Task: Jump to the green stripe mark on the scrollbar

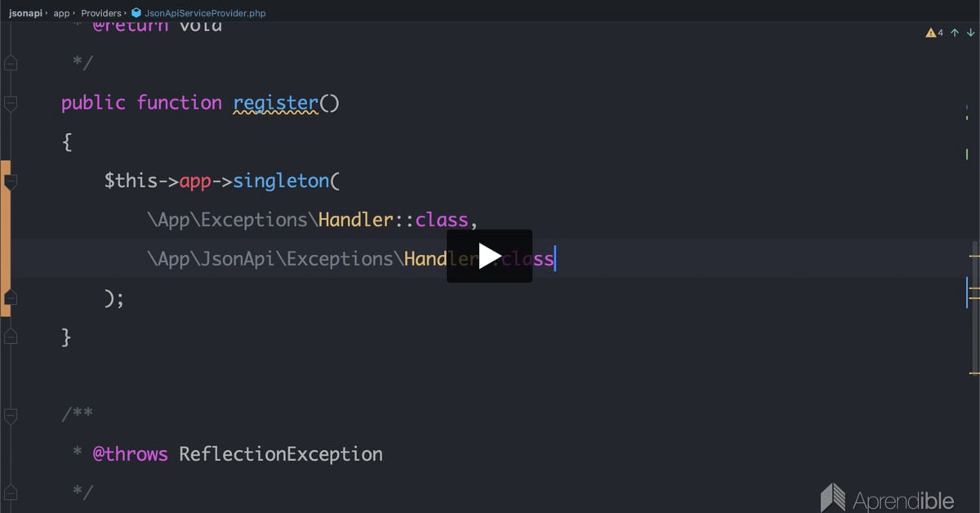Action: pos(967,154)
